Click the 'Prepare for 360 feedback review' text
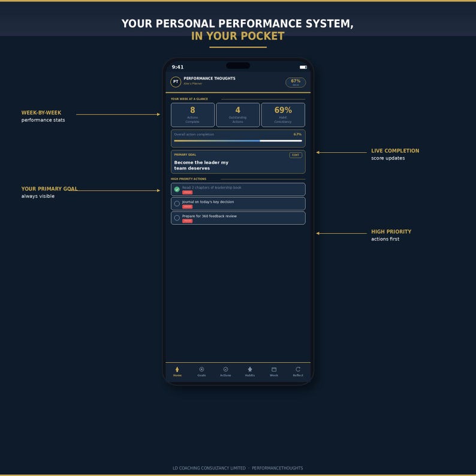The width and height of the screenshot is (476, 476). pos(209,216)
